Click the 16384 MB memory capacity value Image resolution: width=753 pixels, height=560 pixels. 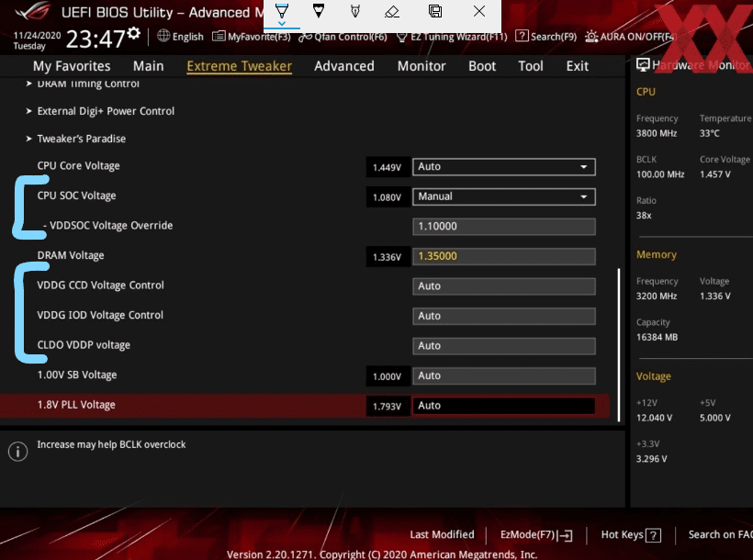(657, 337)
